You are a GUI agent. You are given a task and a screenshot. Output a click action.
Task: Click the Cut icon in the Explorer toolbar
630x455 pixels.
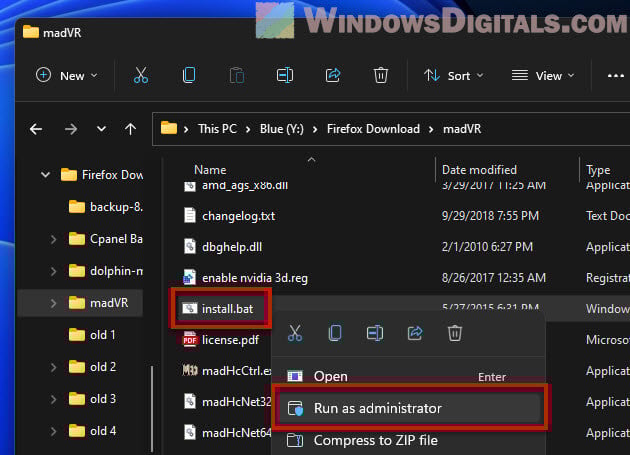click(x=141, y=75)
